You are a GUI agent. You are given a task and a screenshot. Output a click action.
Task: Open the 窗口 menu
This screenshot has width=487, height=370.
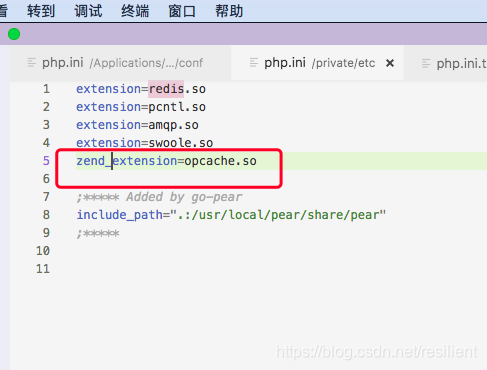click(182, 11)
